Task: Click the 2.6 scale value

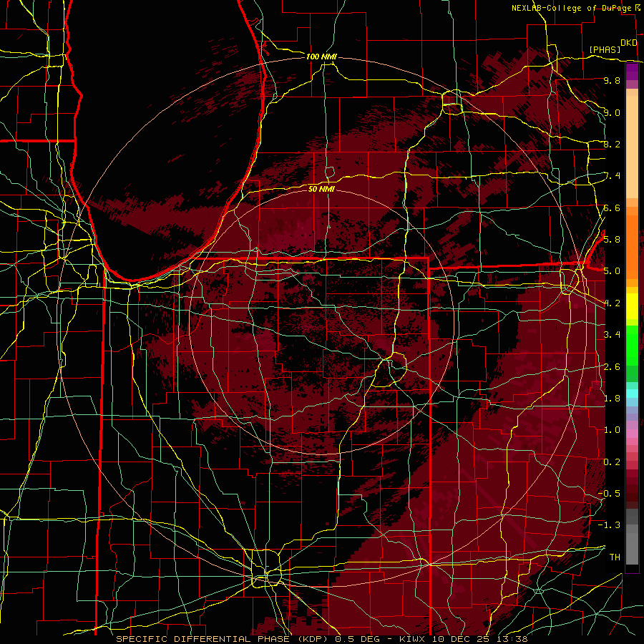Action: click(612, 366)
